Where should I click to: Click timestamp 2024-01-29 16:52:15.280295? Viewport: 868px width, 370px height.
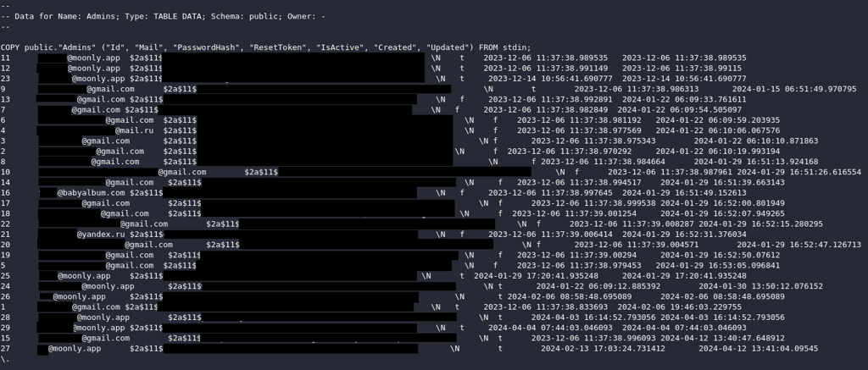point(760,224)
